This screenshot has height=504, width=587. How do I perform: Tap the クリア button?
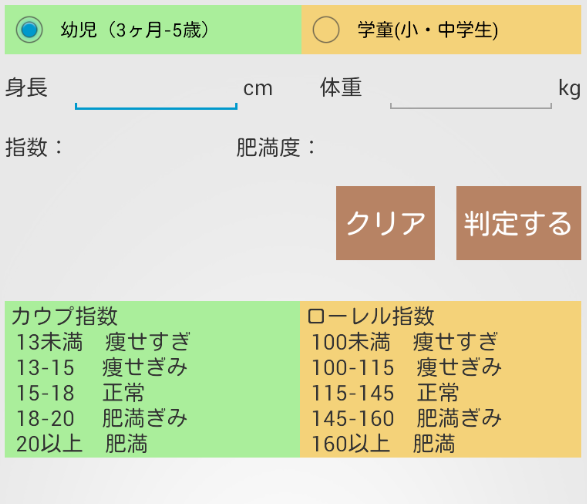coord(385,223)
